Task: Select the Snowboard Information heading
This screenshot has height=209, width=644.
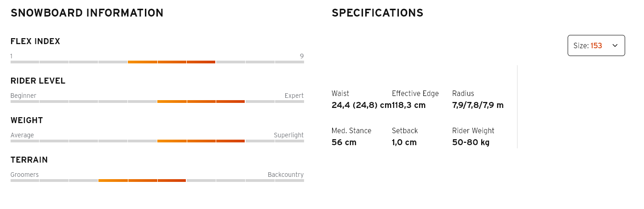Action: [87, 13]
